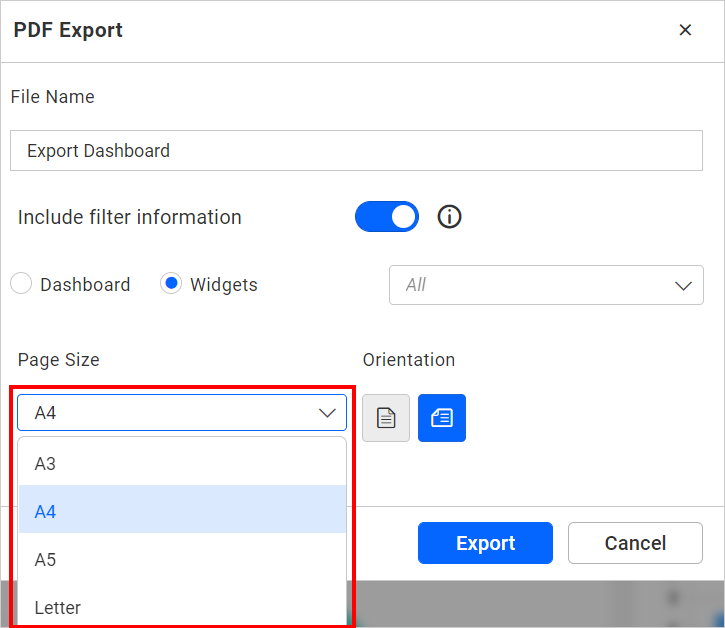Screen dimensions: 725x628
Task: Click the File Name input field
Action: pyautogui.click(x=356, y=151)
